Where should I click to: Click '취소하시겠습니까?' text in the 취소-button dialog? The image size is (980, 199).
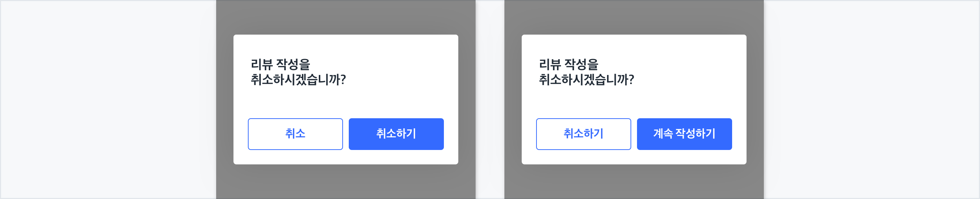298,80
